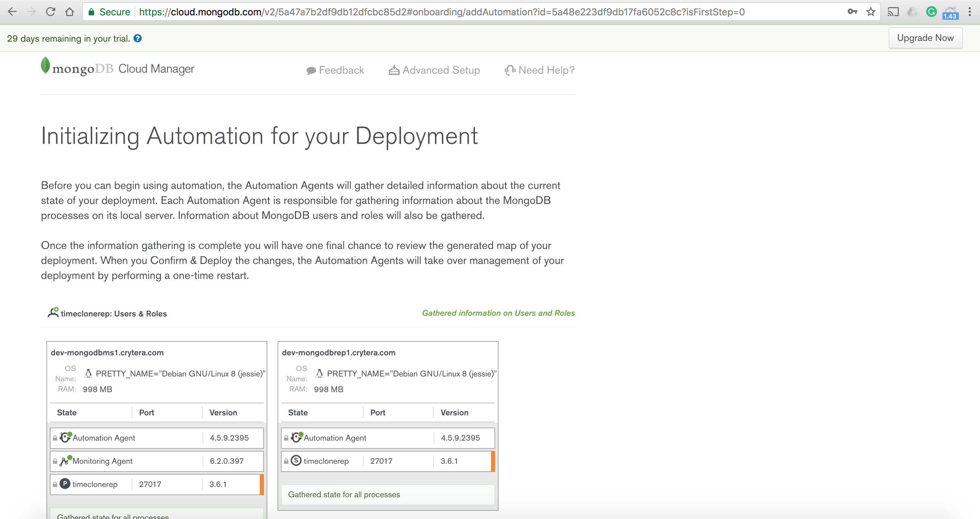Click orange status bar on primary timeclonerep

[x=262, y=484]
